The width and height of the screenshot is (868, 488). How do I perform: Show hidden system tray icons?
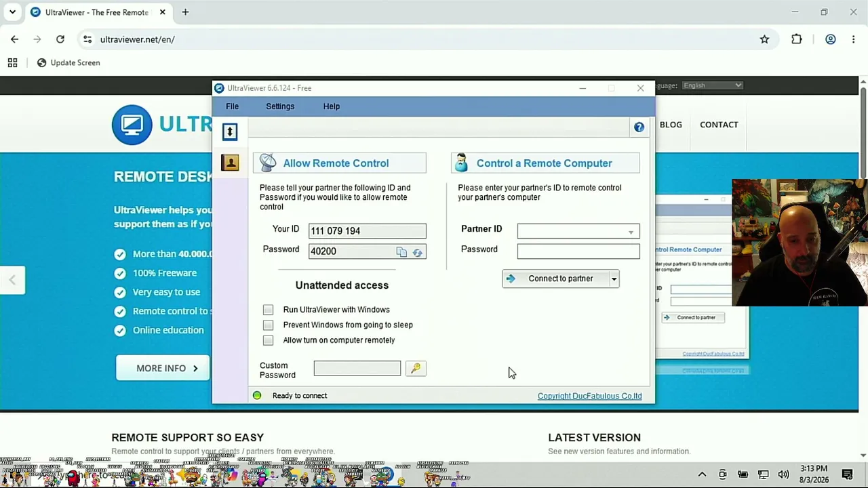[x=702, y=474]
